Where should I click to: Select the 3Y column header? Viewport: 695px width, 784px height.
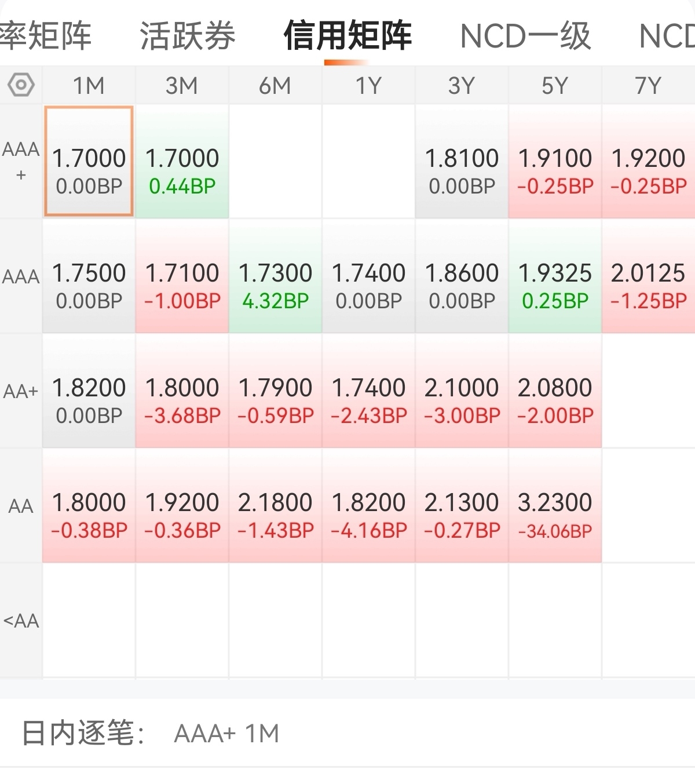[462, 85]
